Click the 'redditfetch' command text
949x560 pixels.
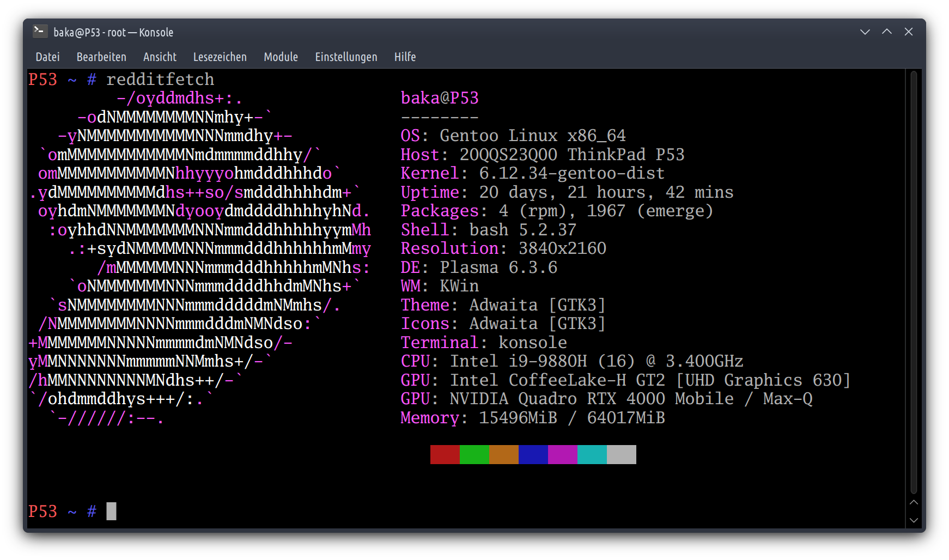pos(160,80)
